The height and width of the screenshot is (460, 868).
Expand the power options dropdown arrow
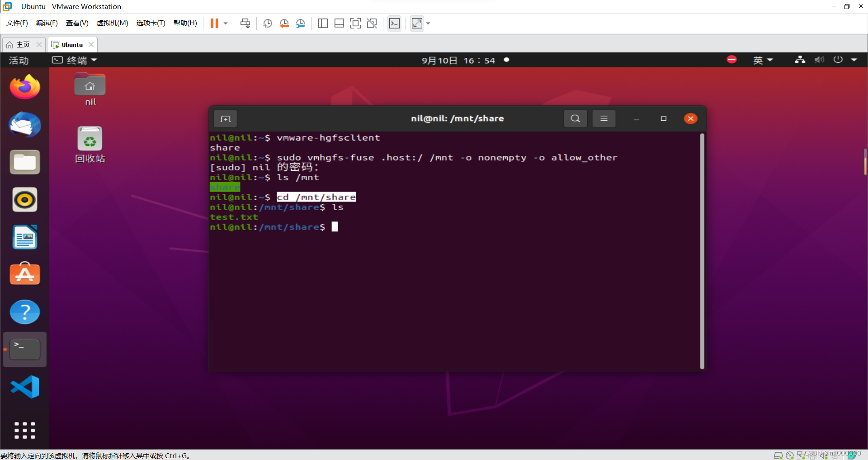[226, 23]
